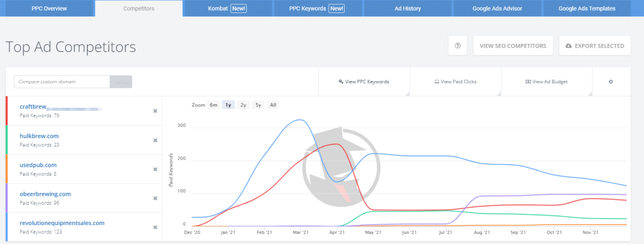Remove obeerbrewing.com from competitors
This screenshot has height=244, width=644.
(x=155, y=198)
